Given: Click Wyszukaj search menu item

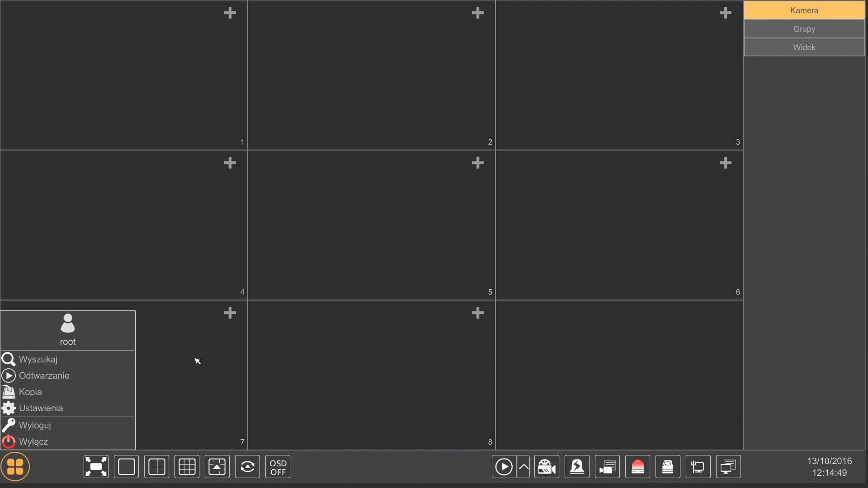Looking at the screenshot, I should pyautogui.click(x=38, y=359).
